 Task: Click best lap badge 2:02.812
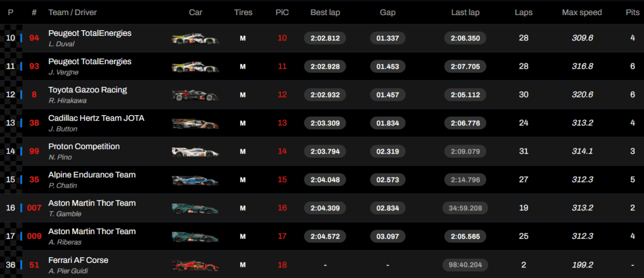pyautogui.click(x=325, y=38)
